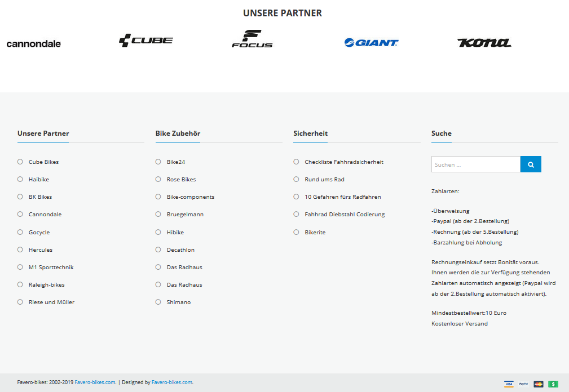
Task: Open the Shimano link
Action: click(179, 302)
